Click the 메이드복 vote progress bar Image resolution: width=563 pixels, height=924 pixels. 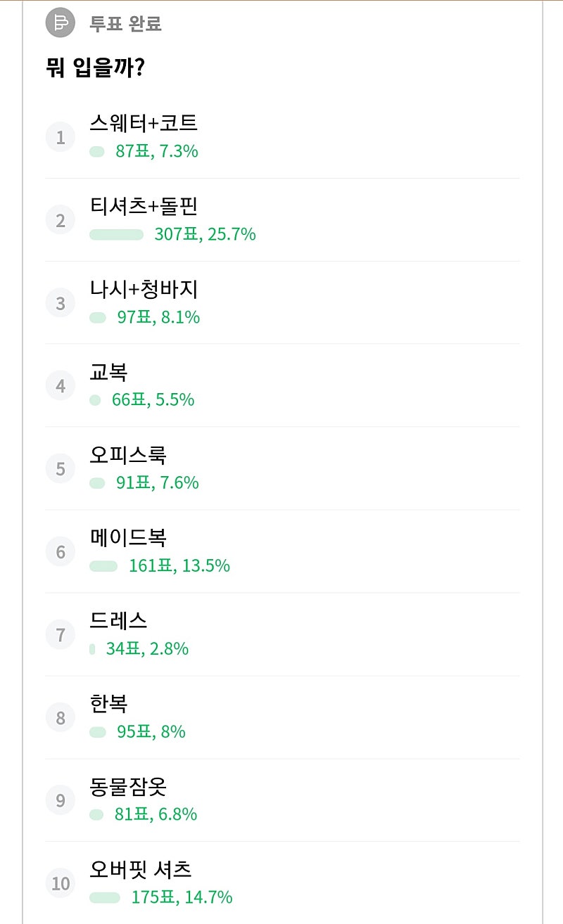coord(103,566)
